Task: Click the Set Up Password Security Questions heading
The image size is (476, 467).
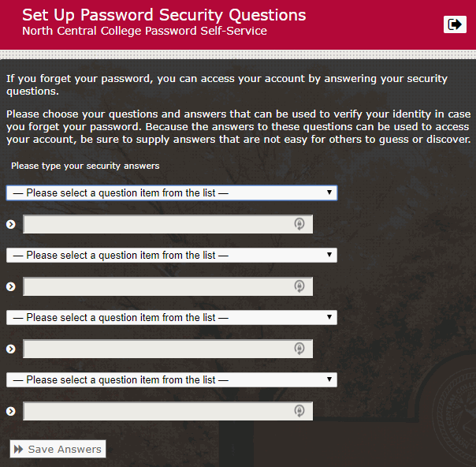Action: [164, 15]
